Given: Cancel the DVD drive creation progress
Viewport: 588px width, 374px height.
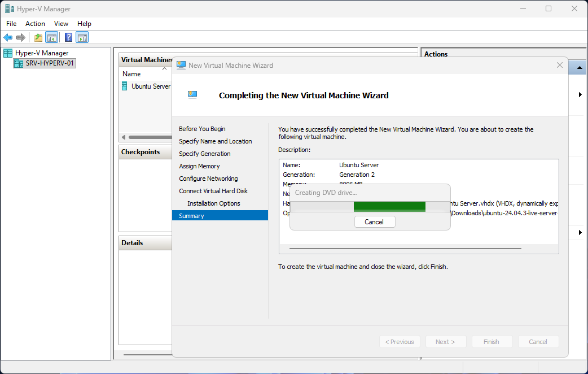Looking at the screenshot, I should [x=374, y=222].
